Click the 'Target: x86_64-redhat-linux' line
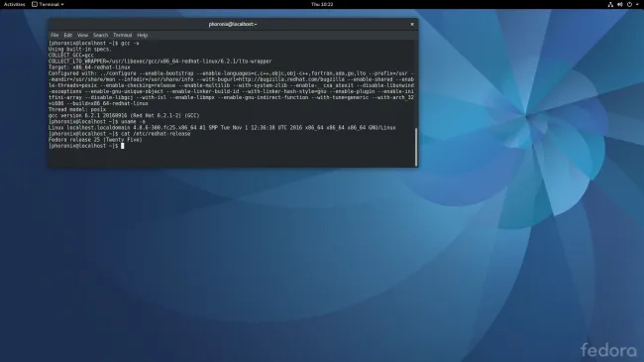This screenshot has width=644, height=362. pyautogui.click(x=89, y=67)
